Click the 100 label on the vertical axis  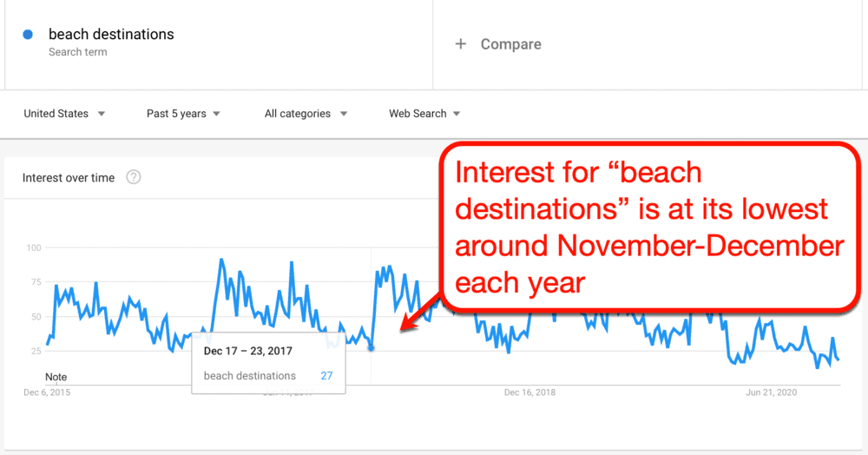coord(34,247)
